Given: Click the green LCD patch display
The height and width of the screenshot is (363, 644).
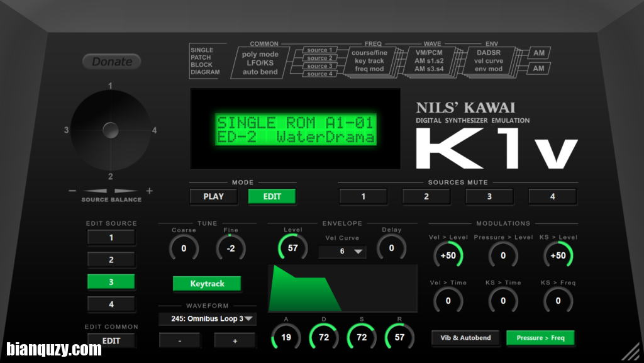Looking at the screenshot, I should [x=296, y=129].
